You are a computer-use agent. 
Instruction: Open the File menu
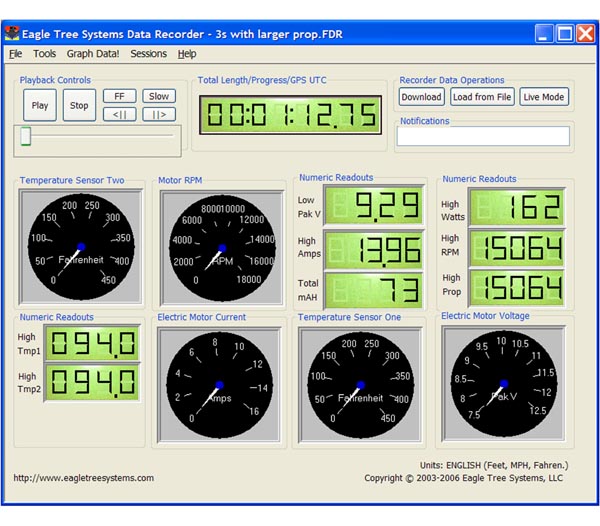click(15, 54)
